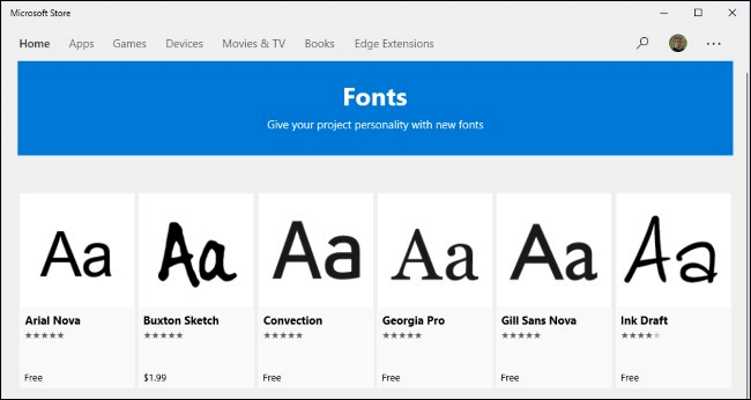Screen dimensions: 751x400
Task: Open the Edge Extensions tab
Action: pos(394,44)
